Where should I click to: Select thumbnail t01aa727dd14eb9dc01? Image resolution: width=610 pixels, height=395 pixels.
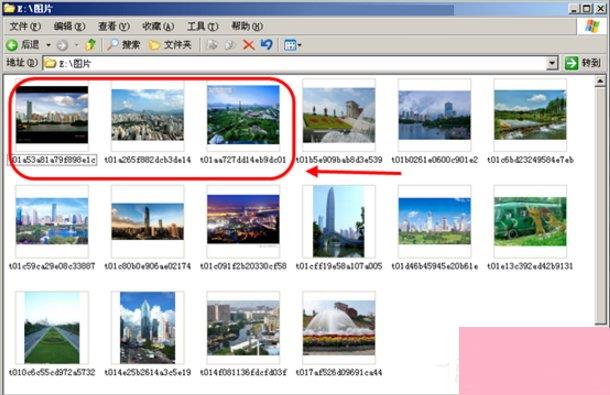(243, 115)
